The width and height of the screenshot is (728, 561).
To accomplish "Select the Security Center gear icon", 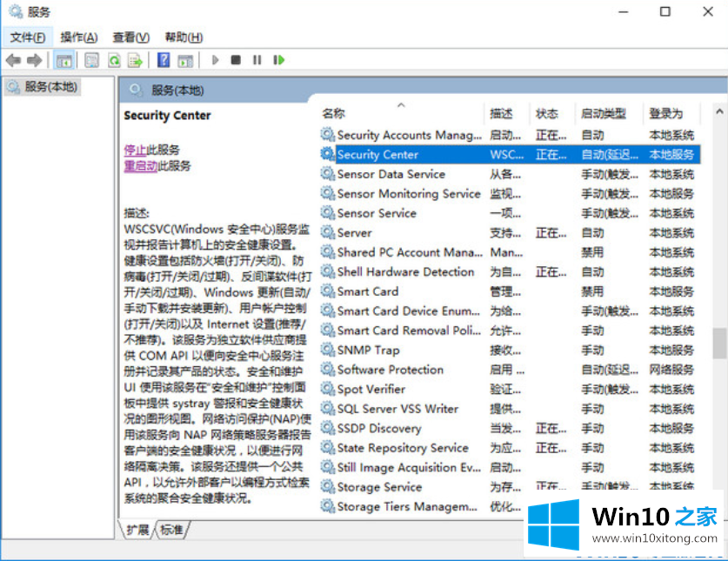I will click(x=327, y=154).
